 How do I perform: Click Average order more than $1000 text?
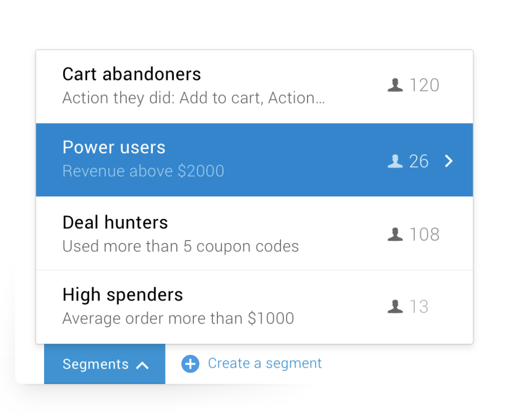178,318
